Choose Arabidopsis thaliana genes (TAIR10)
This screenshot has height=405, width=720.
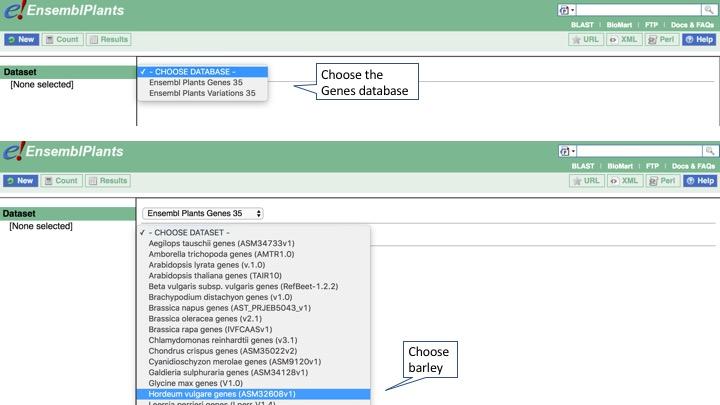click(x=253, y=276)
